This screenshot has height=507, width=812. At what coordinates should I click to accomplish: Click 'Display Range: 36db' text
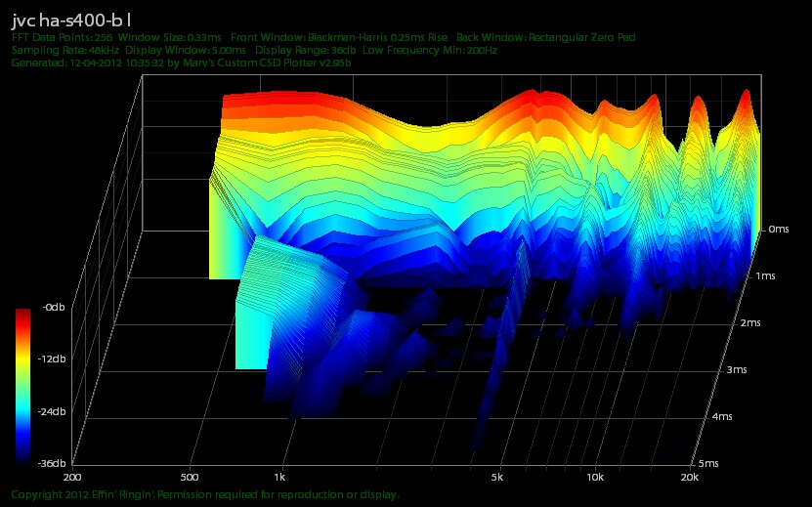[x=306, y=50]
